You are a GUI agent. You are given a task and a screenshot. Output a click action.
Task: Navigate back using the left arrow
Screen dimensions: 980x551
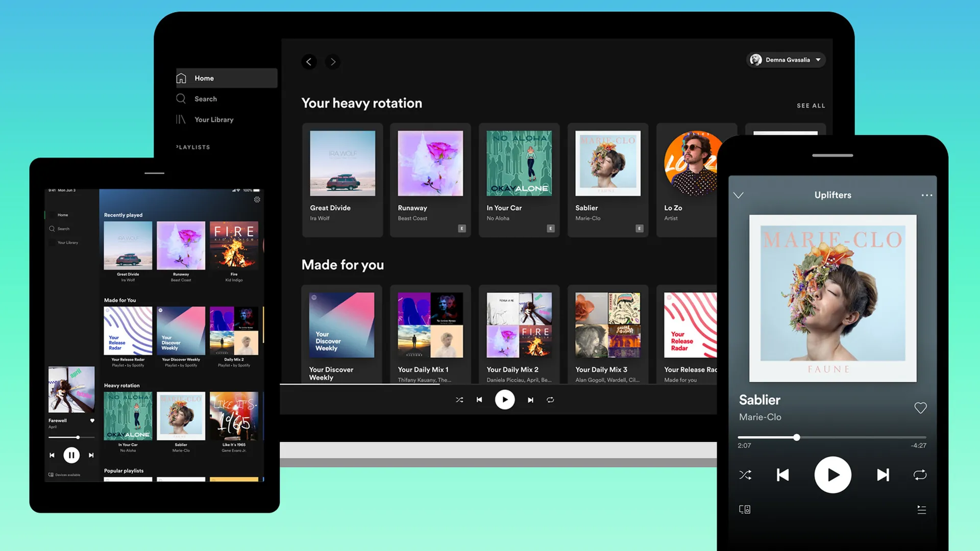point(309,62)
